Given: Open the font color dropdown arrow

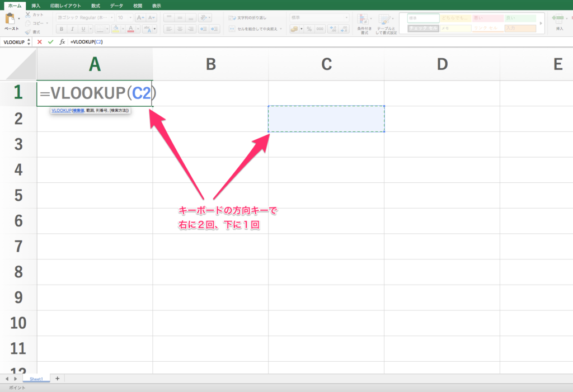Looking at the screenshot, I should 138,29.
